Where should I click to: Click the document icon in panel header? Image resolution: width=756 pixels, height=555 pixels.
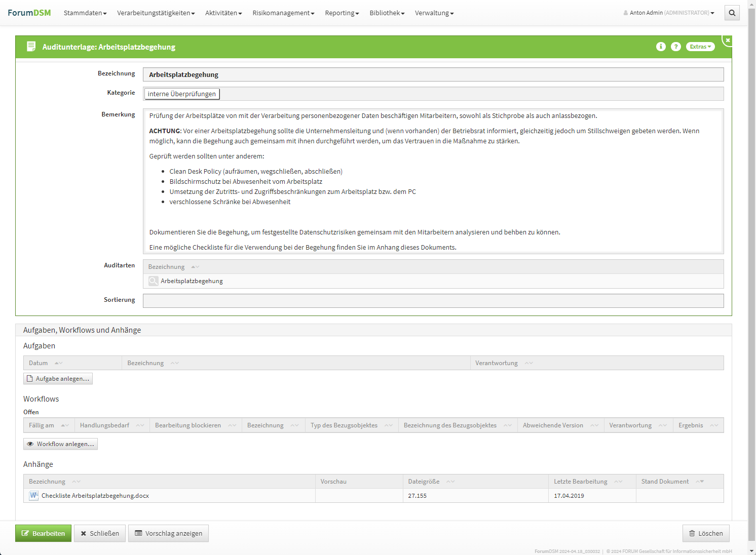[31, 47]
